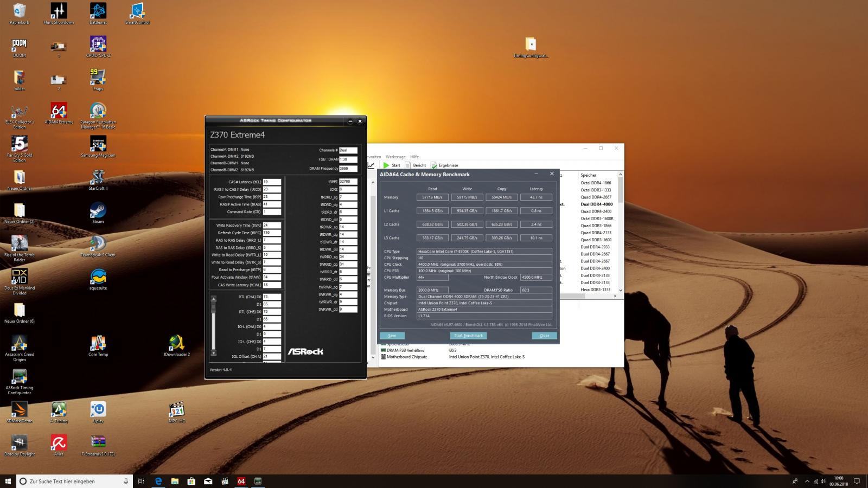
Task: Open Paragon Festplatten Manager shortcut
Action: (98, 115)
